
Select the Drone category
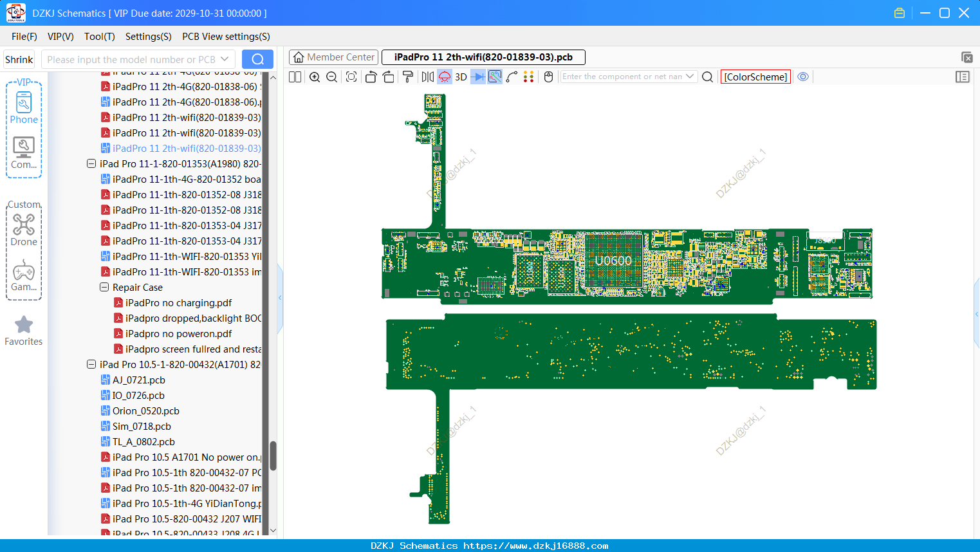pyautogui.click(x=24, y=230)
